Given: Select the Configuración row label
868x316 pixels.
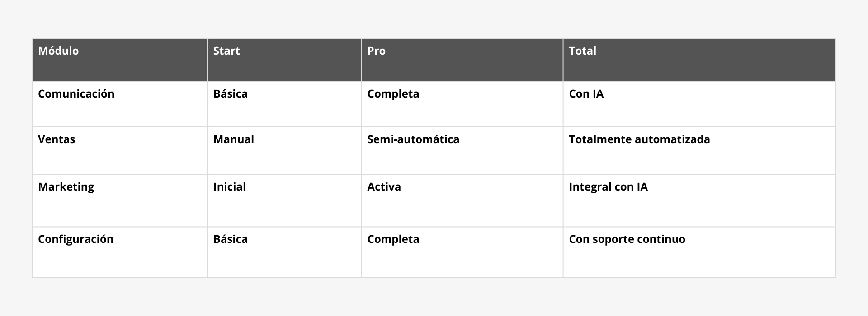Looking at the screenshot, I should (75, 239).
